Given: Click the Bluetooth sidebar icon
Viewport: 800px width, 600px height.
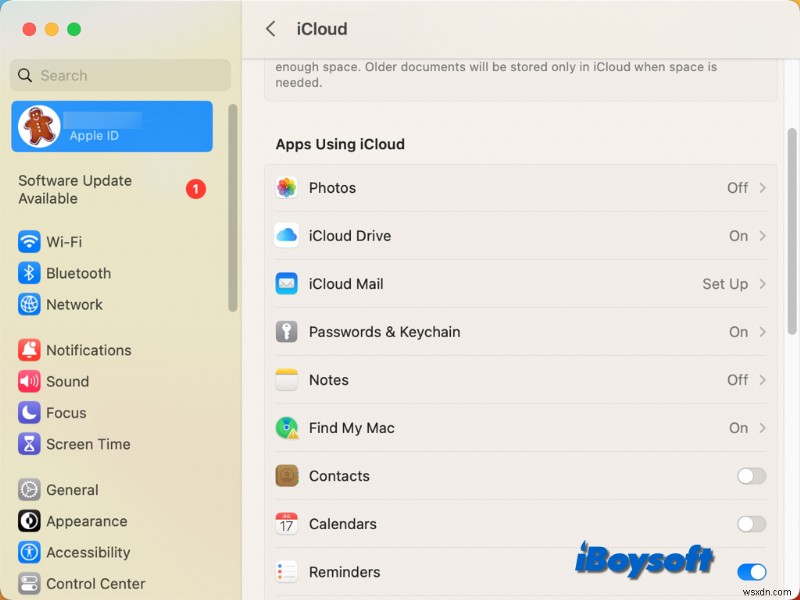Looking at the screenshot, I should [x=29, y=273].
